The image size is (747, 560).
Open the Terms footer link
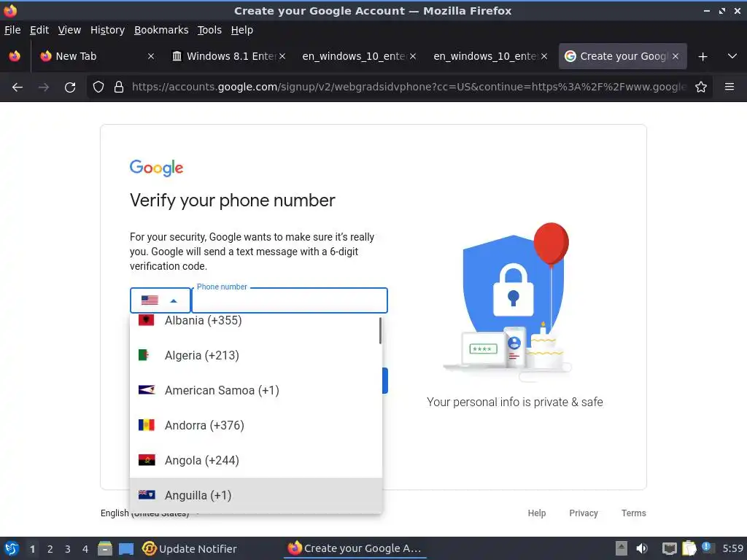click(x=634, y=513)
